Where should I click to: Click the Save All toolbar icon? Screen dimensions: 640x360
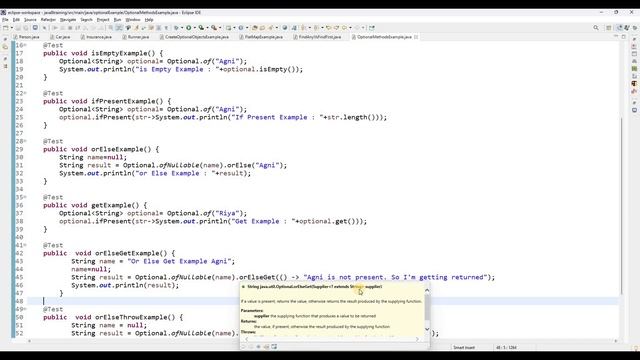click(x=26, y=28)
